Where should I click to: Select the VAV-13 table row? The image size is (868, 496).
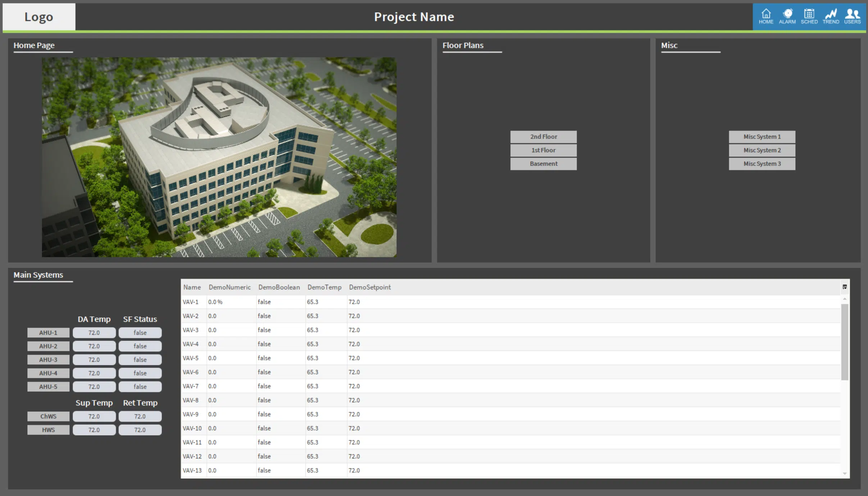click(x=511, y=470)
